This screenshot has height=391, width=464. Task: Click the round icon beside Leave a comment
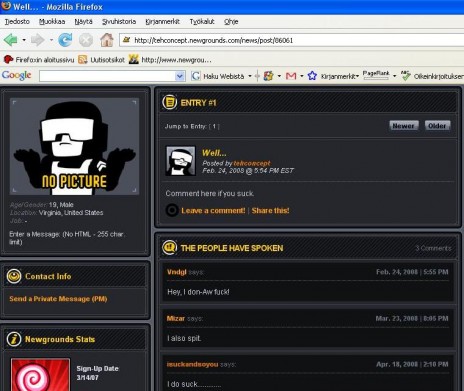point(172,210)
